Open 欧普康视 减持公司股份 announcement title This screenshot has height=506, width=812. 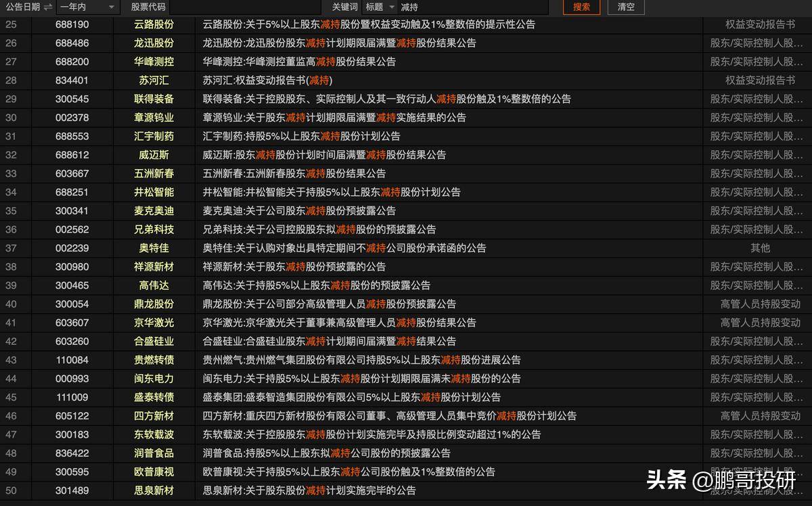[x=349, y=471]
